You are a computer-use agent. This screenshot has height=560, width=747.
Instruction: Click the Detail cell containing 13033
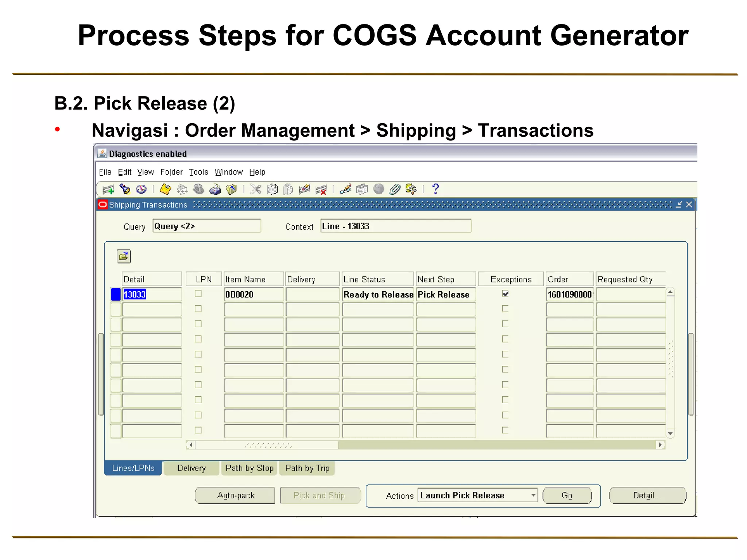[152, 294]
